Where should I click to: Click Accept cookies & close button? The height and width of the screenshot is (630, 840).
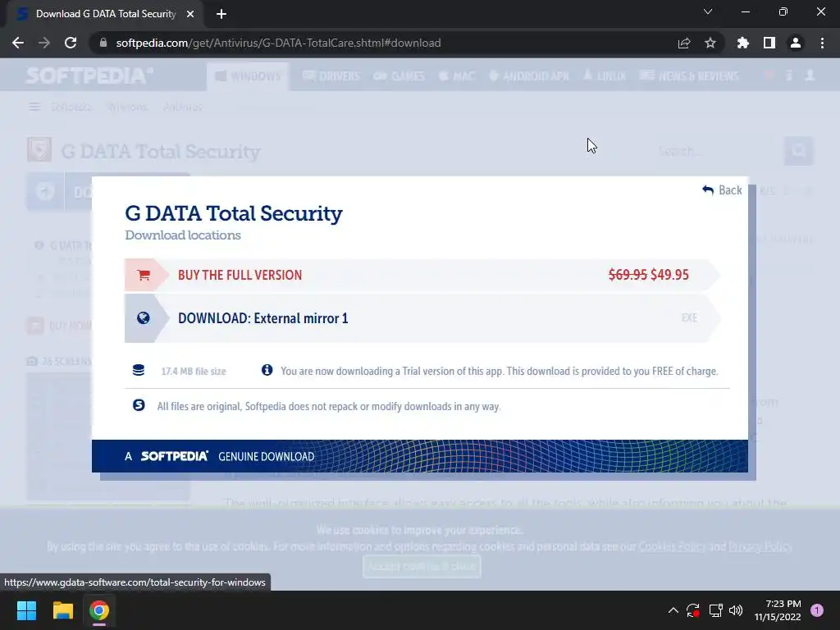coord(422,566)
